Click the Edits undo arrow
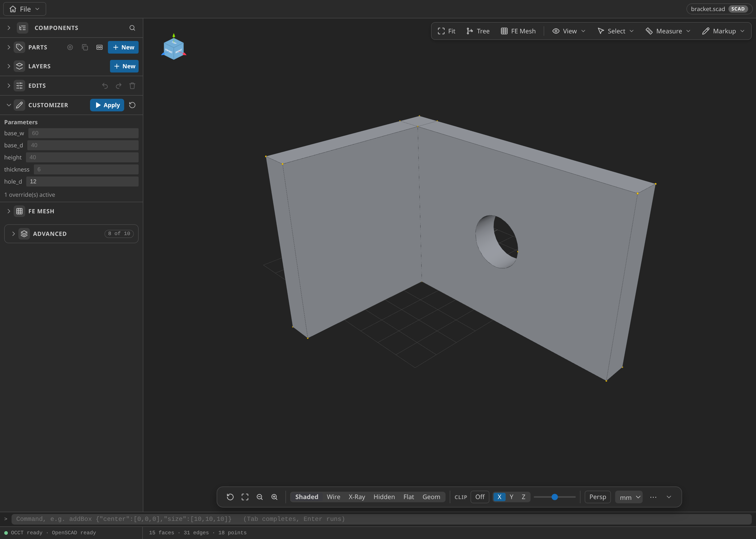This screenshot has width=756, height=539. point(105,86)
